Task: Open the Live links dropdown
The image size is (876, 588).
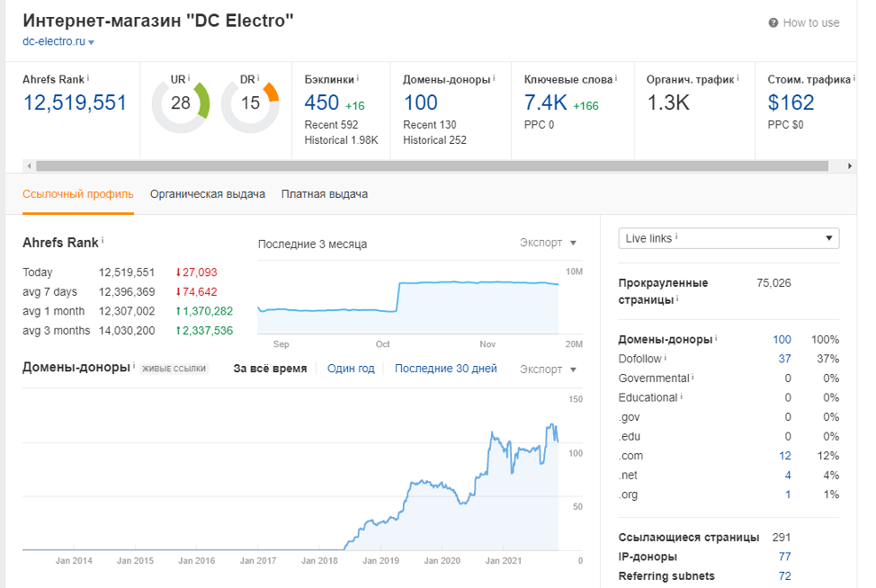Action: [729, 238]
